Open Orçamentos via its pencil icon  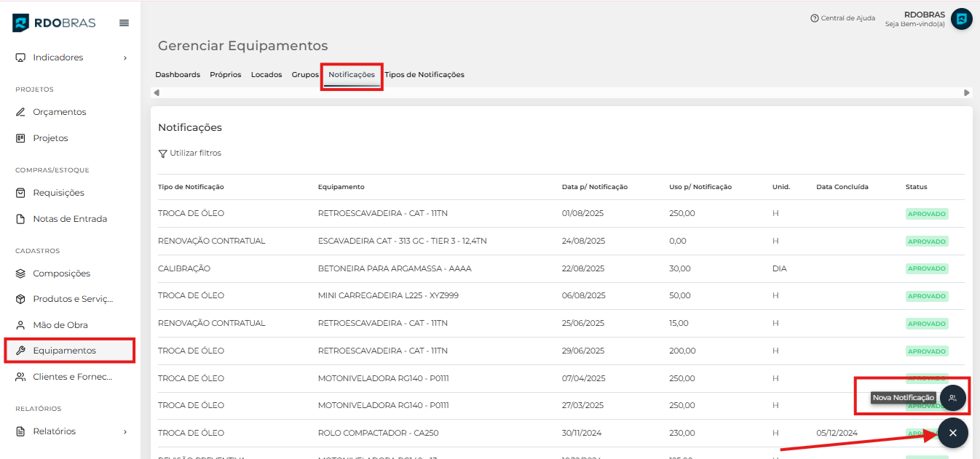20,112
